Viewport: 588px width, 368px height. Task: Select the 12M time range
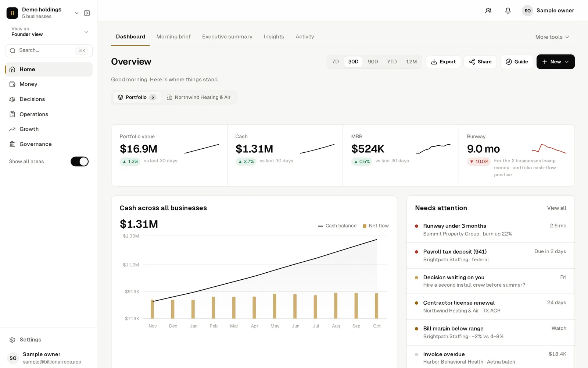point(411,62)
